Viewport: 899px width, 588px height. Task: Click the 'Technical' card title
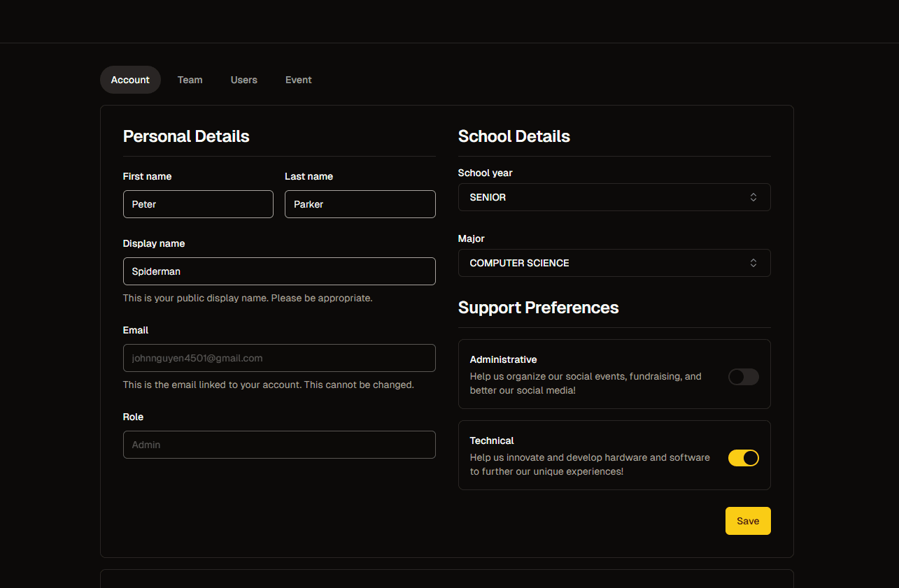point(492,440)
